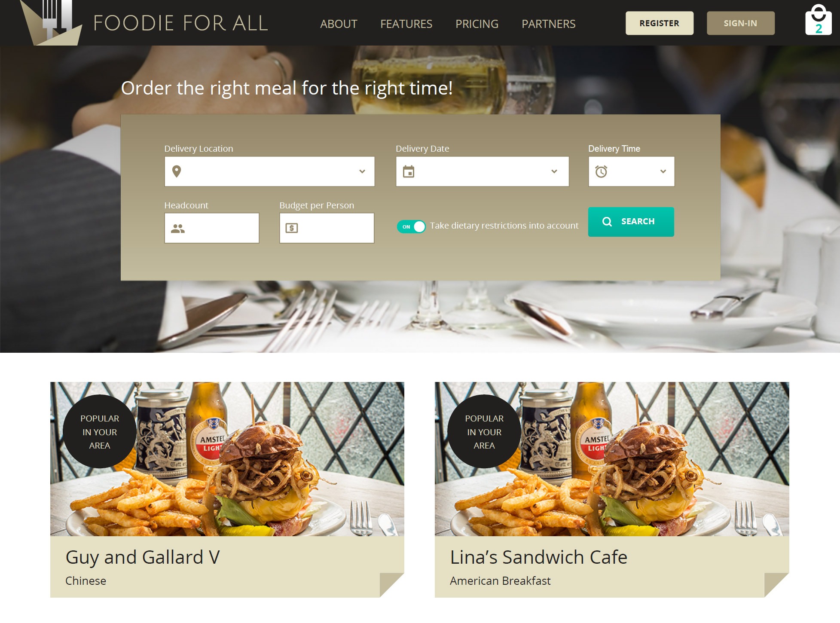Click the dollar icon in Budget field
Screen dimensions: 840x623
pos(292,228)
